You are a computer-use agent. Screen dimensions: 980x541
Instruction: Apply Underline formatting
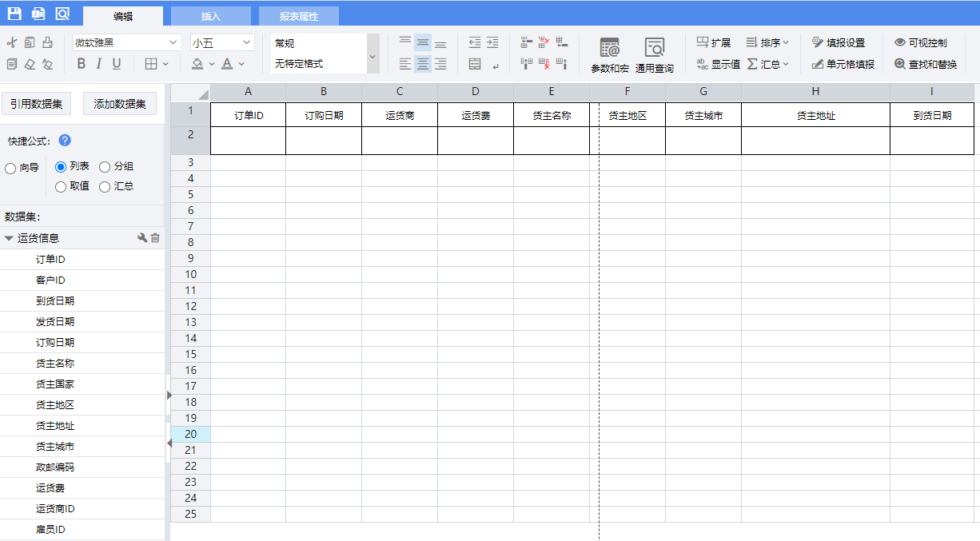(x=117, y=64)
